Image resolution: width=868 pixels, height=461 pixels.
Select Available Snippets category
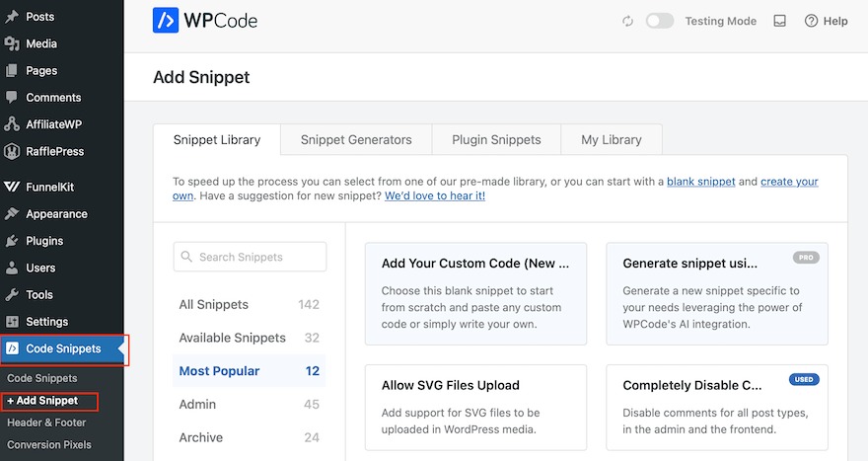[x=250, y=338]
